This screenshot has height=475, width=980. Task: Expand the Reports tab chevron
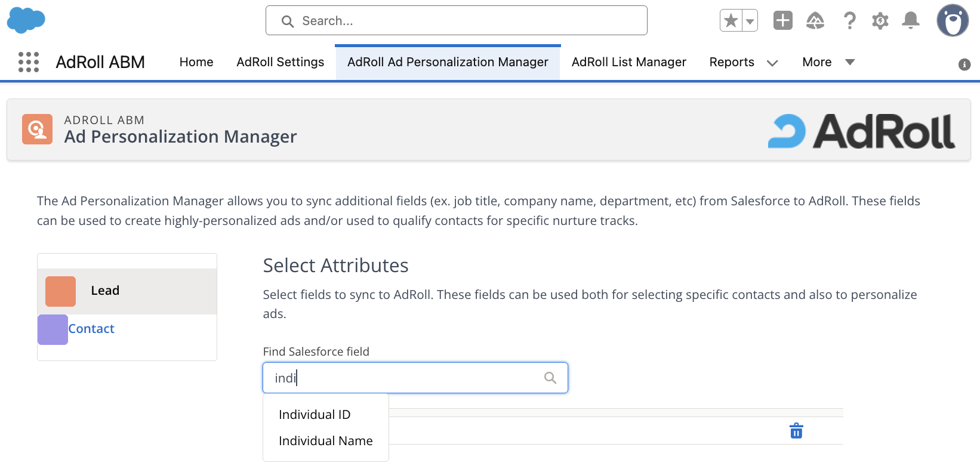click(x=772, y=63)
